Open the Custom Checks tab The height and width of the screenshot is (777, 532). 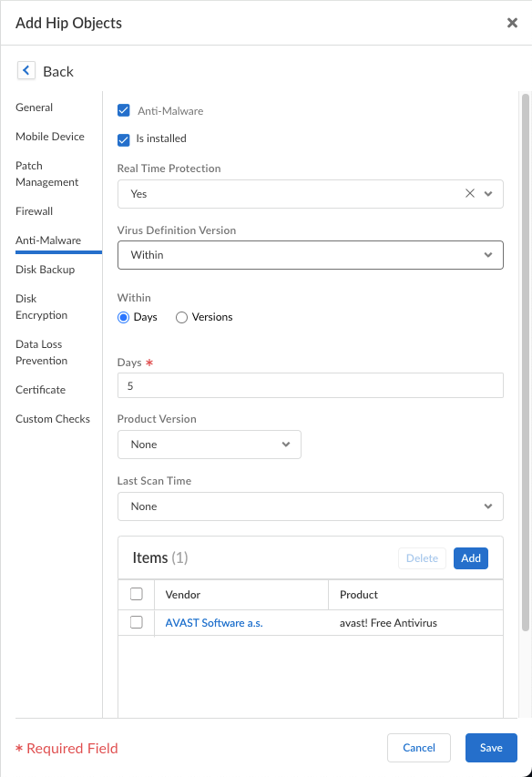(x=53, y=419)
